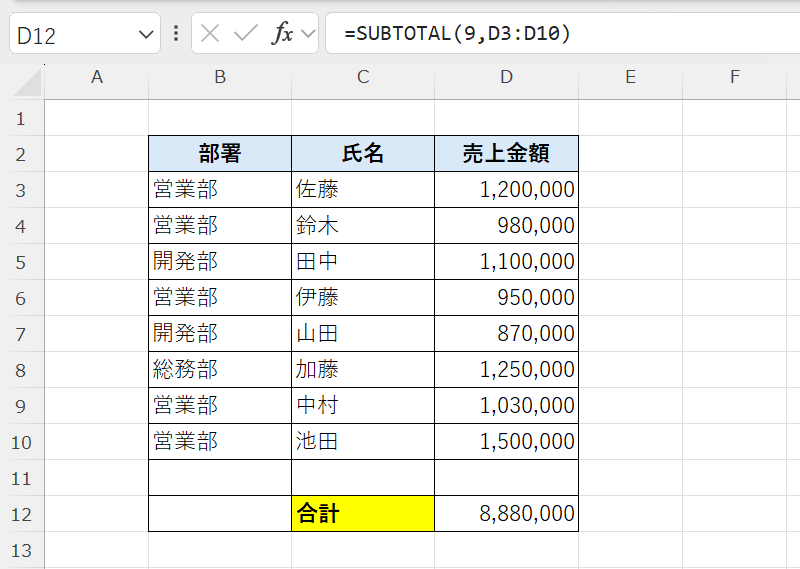Select the 売上金額 header cell
Image resolution: width=800 pixels, height=569 pixels.
click(x=506, y=154)
